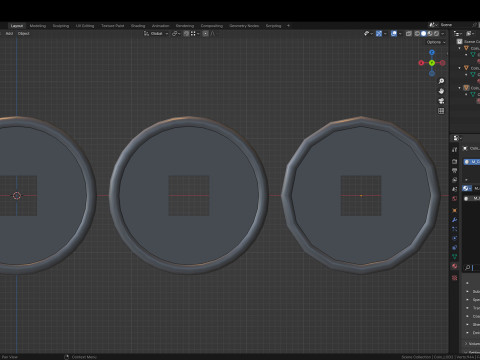Open Render properties tab
This screenshot has width=480, height=360.
coord(454,162)
